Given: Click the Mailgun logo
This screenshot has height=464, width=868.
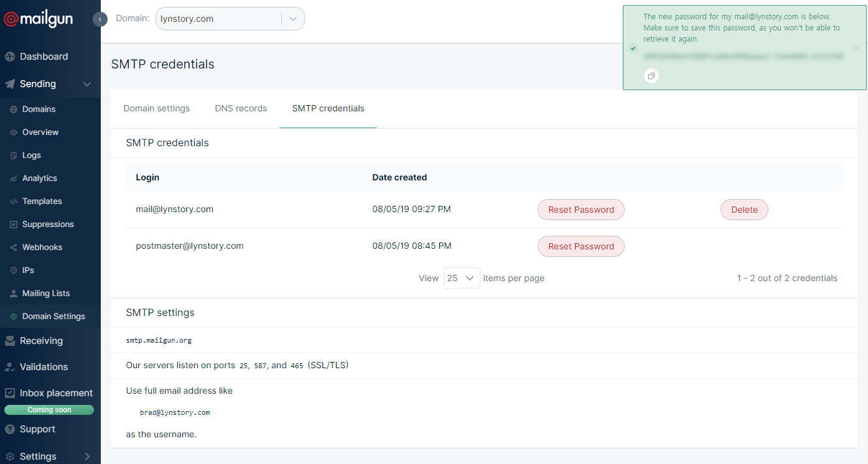Looking at the screenshot, I should 39,19.
